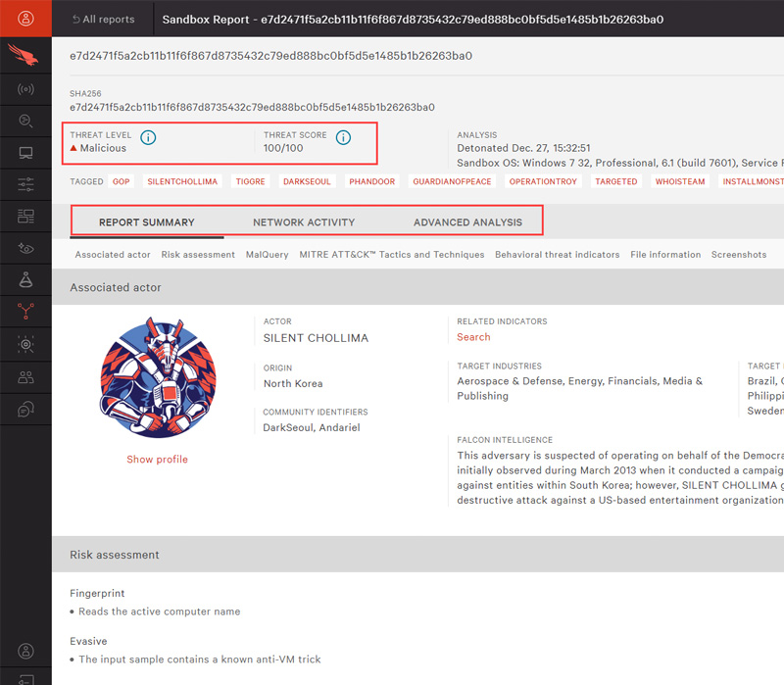Open the Threat Score info tooltip
The width and height of the screenshot is (784, 685).
pos(343,137)
